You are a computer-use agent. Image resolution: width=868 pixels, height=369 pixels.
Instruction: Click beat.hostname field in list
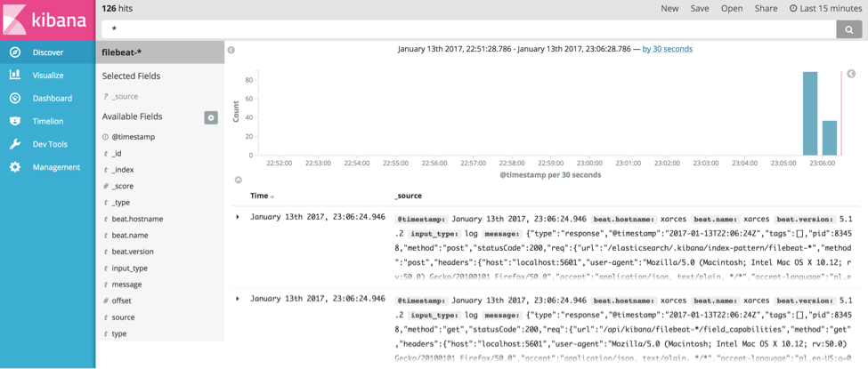137,219
